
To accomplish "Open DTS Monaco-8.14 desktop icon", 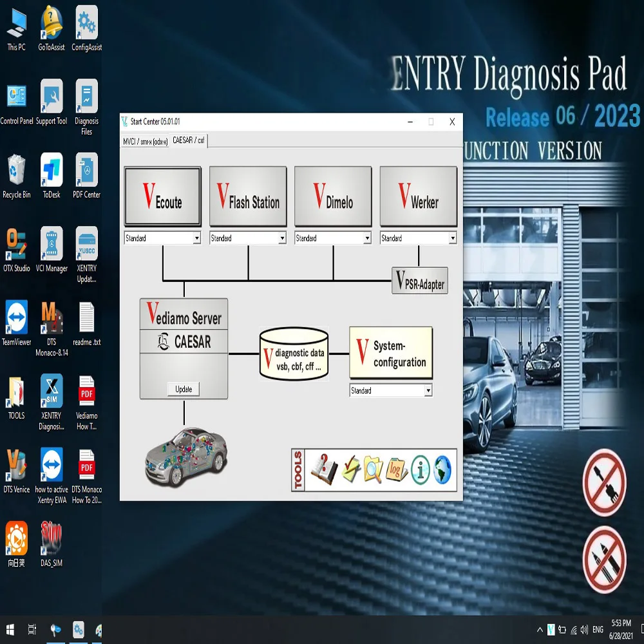I will tap(52, 328).
